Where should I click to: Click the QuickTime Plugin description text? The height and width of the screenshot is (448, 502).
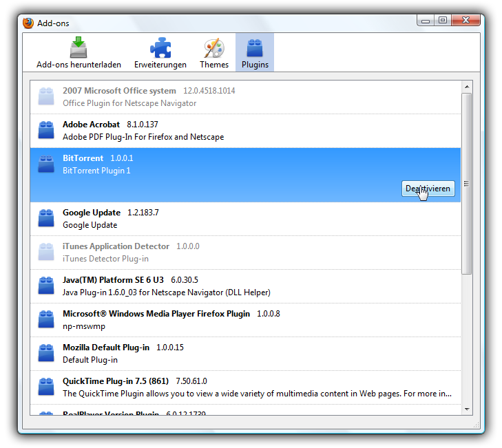257,394
